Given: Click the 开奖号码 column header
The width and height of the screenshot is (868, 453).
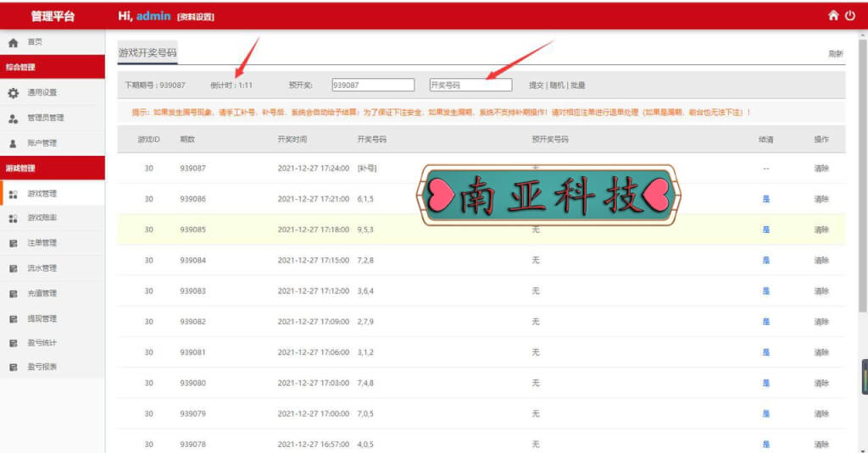Looking at the screenshot, I should [x=372, y=140].
